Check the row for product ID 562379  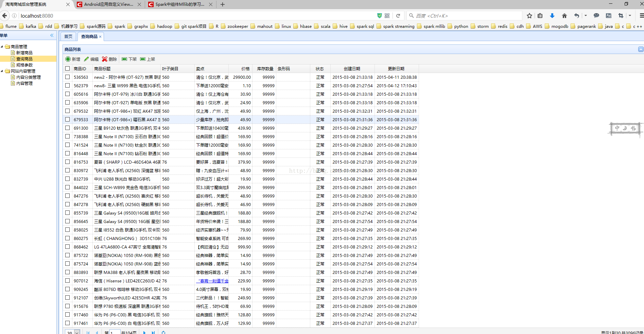[68, 86]
